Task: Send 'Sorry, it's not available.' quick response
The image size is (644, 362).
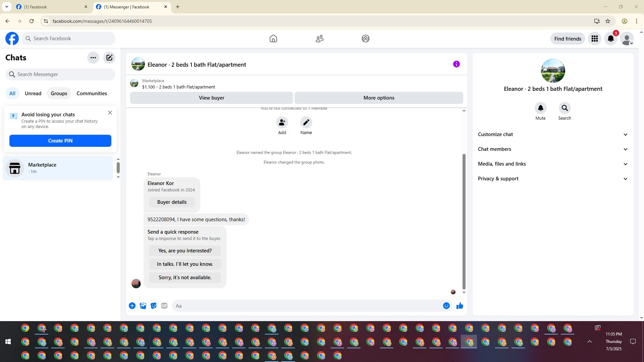Action: point(185,278)
